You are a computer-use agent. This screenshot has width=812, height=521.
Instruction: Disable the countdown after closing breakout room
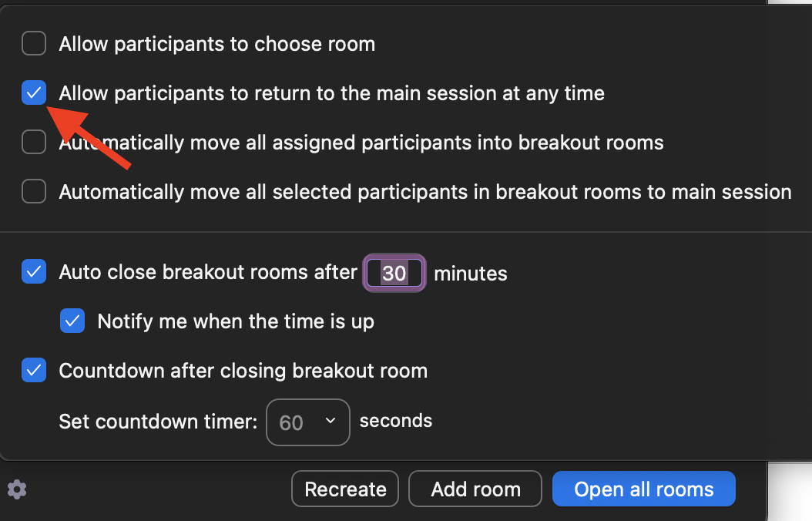coord(33,370)
